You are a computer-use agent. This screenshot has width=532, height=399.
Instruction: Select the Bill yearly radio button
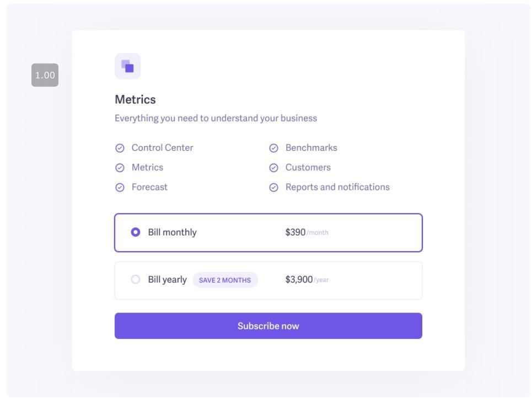[136, 279]
